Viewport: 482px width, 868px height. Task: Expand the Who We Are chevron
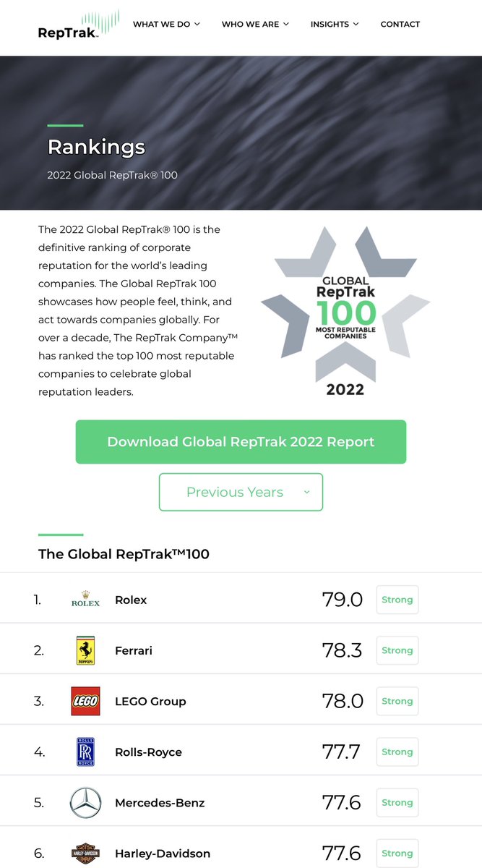286,24
